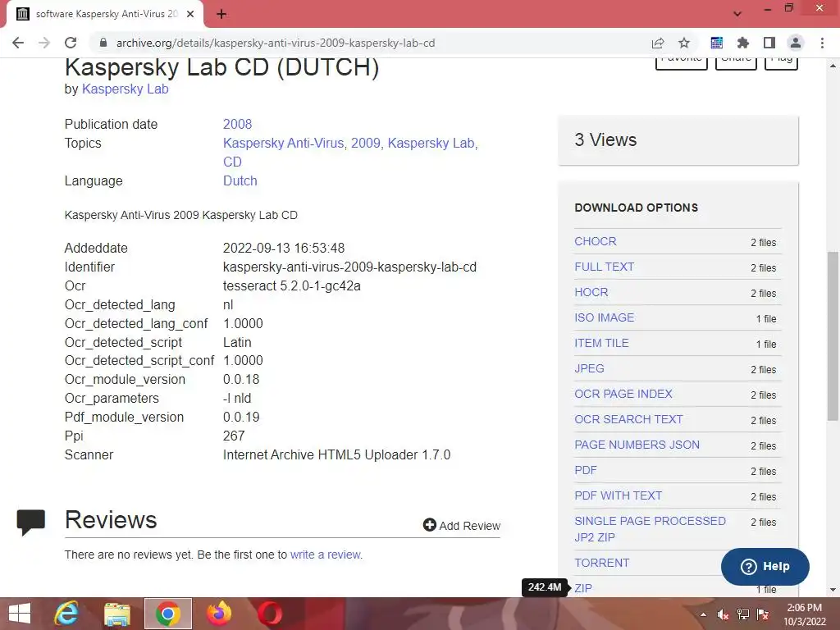Open the Kaspersky Lab topic link
Viewport: 840px width, 630px height.
click(431, 143)
